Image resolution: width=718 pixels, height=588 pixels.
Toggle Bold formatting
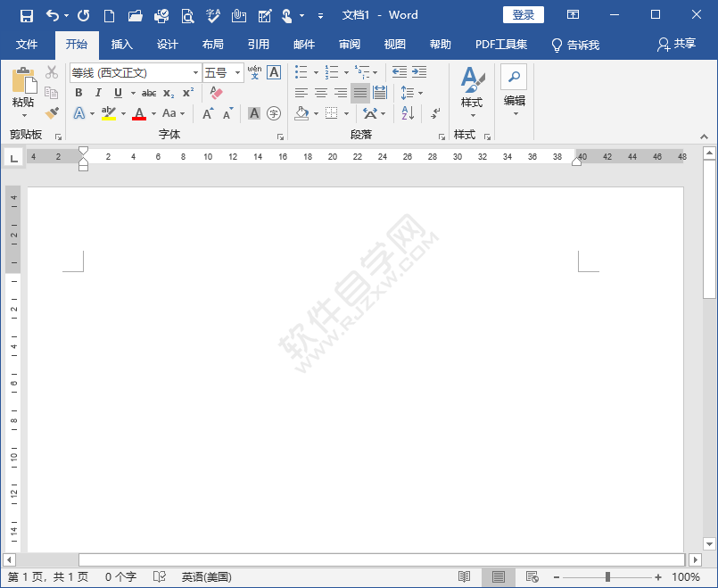[x=78, y=93]
